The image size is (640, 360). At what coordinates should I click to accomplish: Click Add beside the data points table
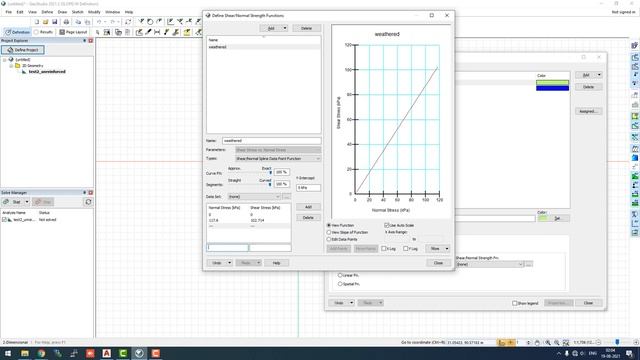[x=308, y=207]
